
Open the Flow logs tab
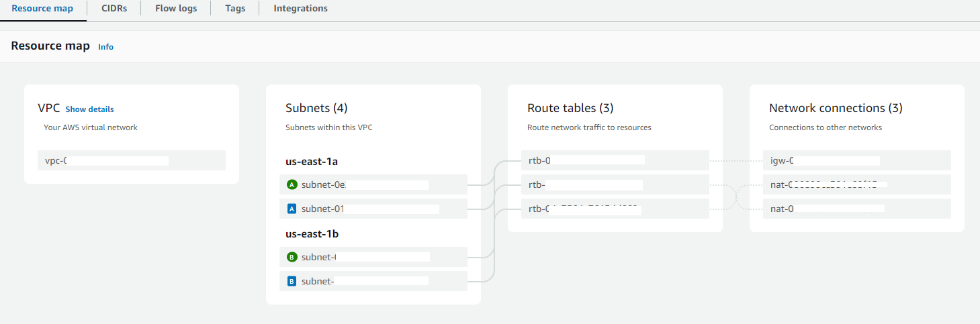click(x=176, y=9)
